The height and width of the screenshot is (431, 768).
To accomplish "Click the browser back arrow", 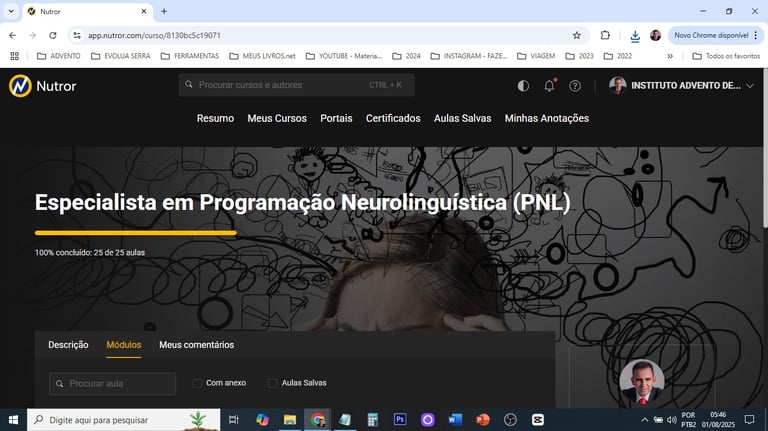I will pyautogui.click(x=13, y=35).
